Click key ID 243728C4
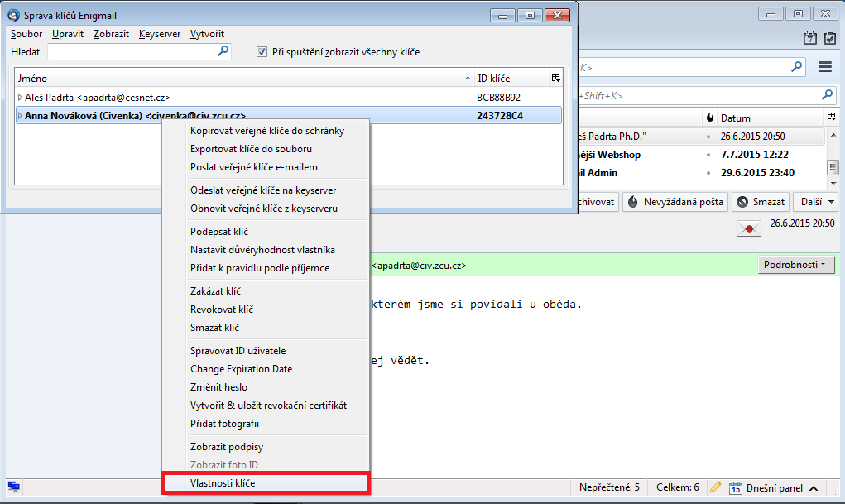 500,115
